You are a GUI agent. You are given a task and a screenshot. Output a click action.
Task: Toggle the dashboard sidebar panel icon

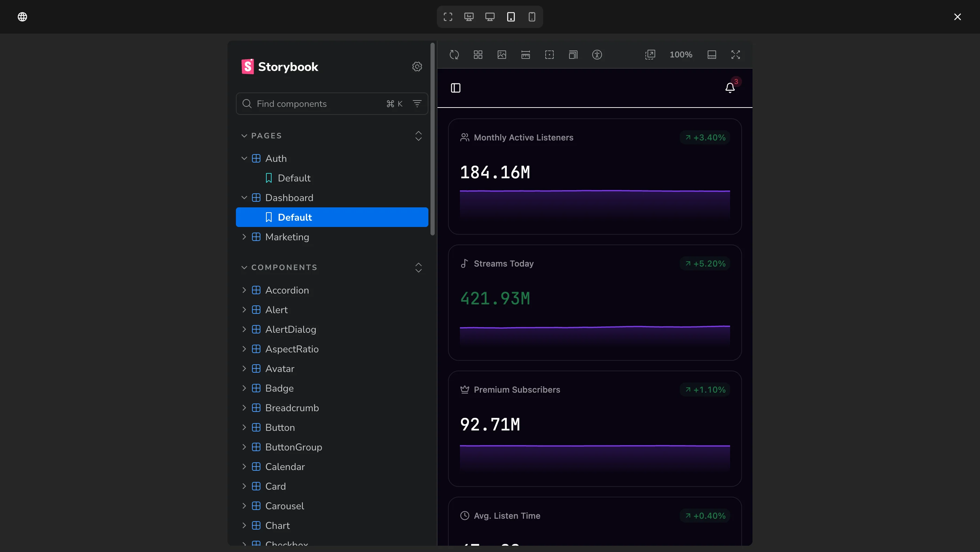(456, 88)
